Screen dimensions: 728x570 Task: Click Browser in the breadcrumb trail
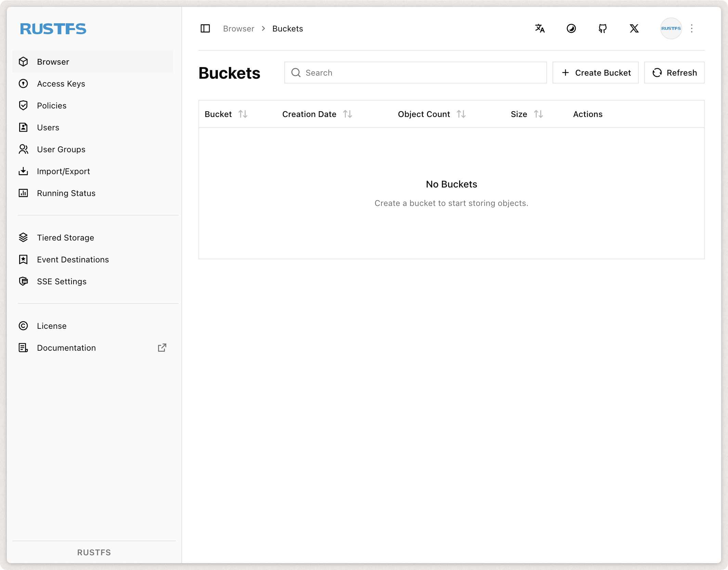pos(238,29)
